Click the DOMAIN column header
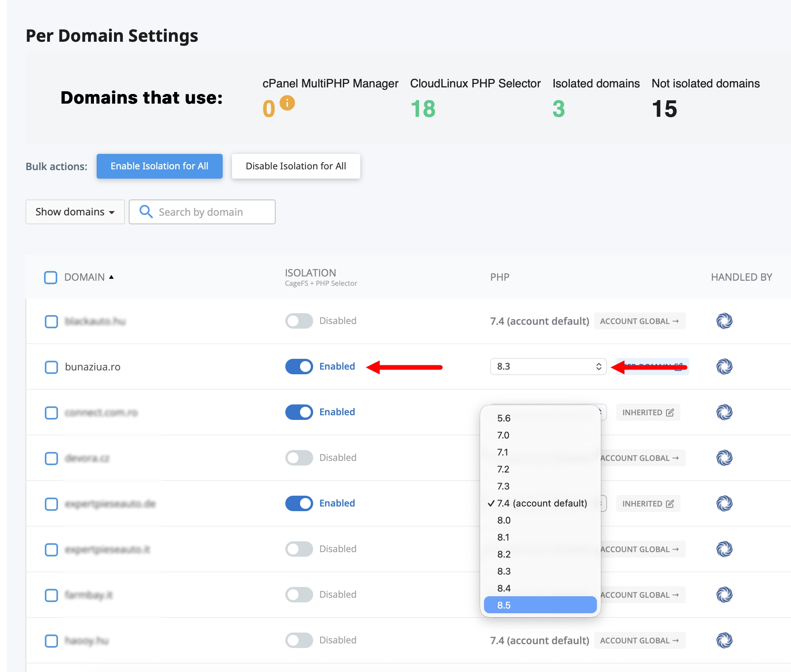 84,277
